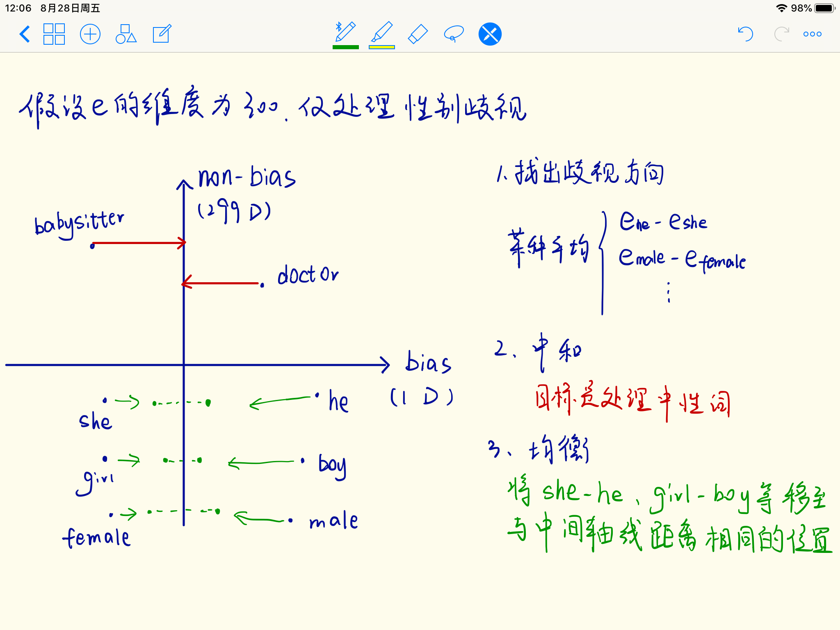Tap the back arrow to leave the note

pos(25,34)
